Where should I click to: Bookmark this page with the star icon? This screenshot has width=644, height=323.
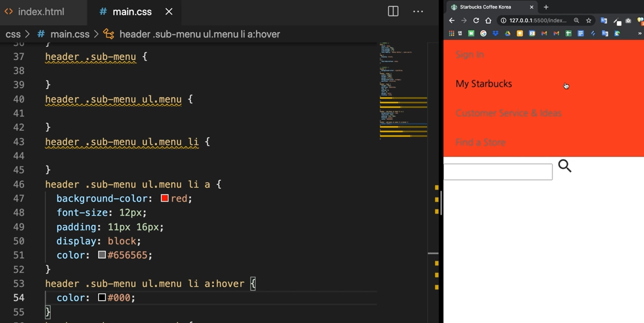click(x=589, y=20)
